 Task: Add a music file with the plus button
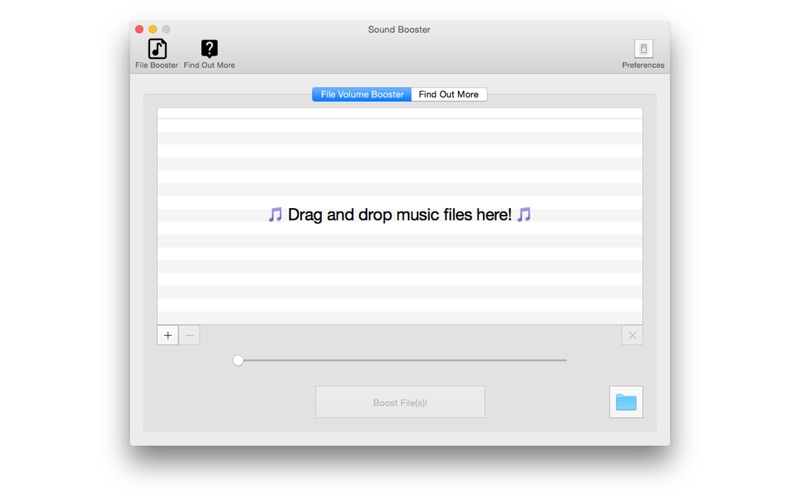click(168, 335)
